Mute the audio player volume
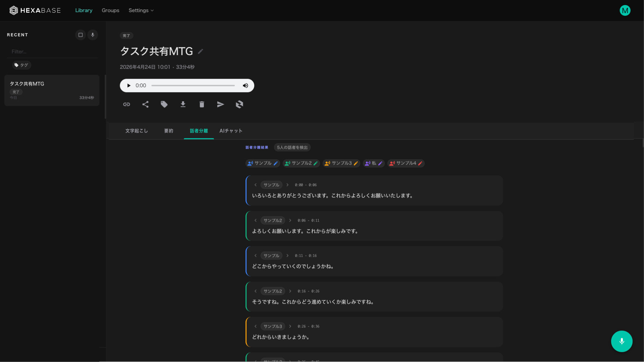 [x=246, y=85]
